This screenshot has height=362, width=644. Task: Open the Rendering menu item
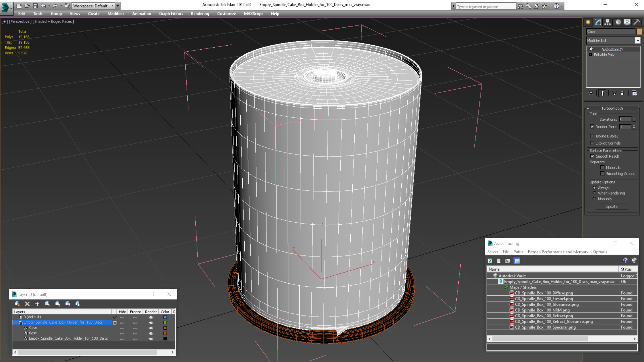tap(200, 14)
